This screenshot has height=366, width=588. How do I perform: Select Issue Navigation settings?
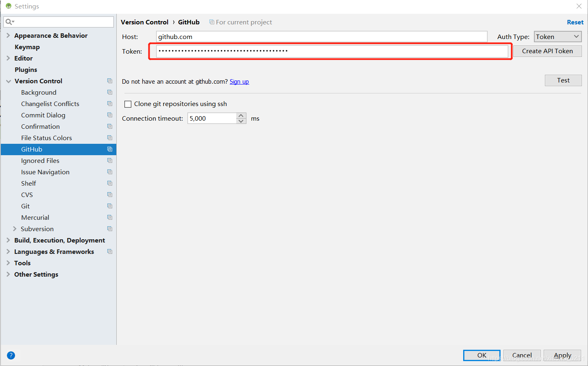45,172
